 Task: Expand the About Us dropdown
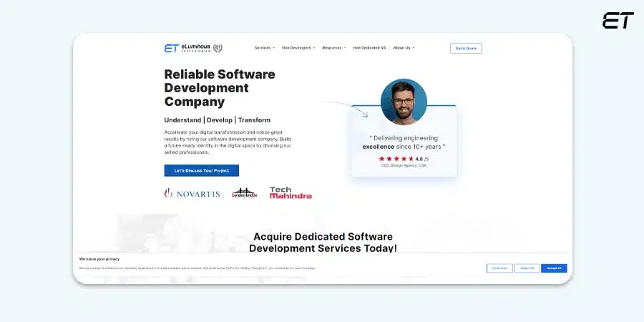point(404,48)
